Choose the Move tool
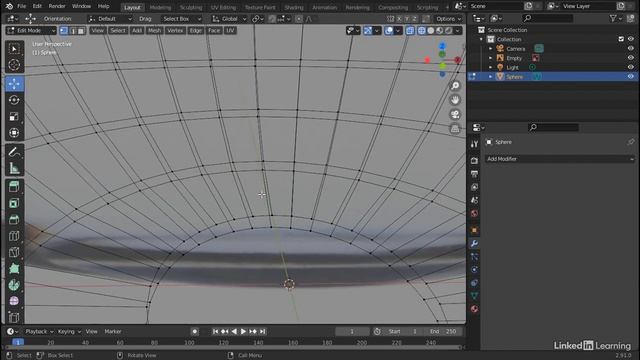Viewport: 640px width, 360px height. (14, 84)
